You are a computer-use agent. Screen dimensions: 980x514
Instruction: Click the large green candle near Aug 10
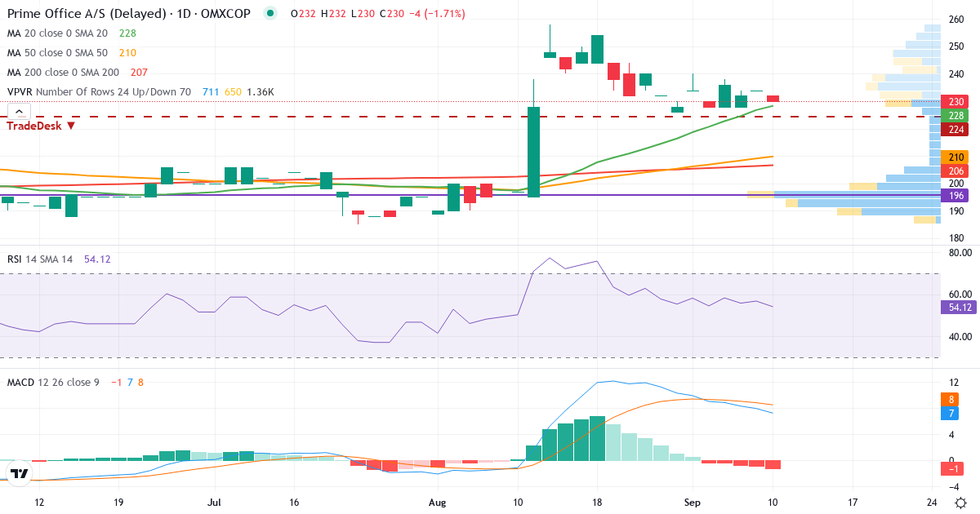[x=534, y=152]
